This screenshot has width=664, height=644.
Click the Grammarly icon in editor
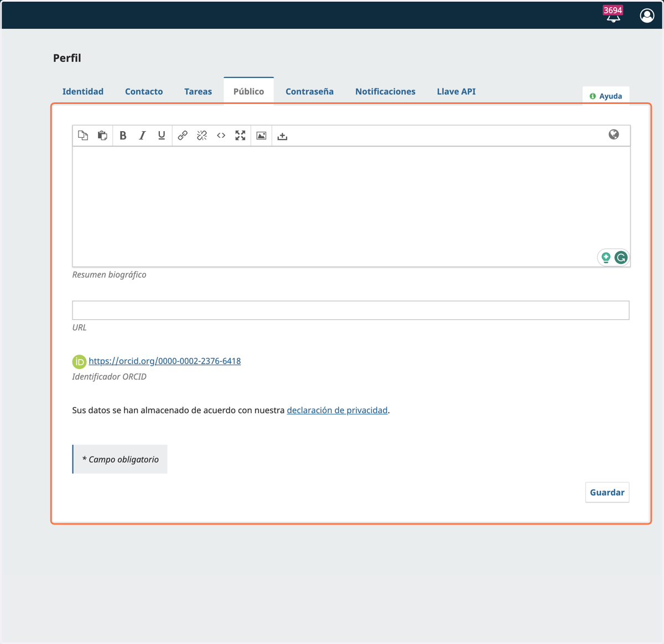pos(621,257)
